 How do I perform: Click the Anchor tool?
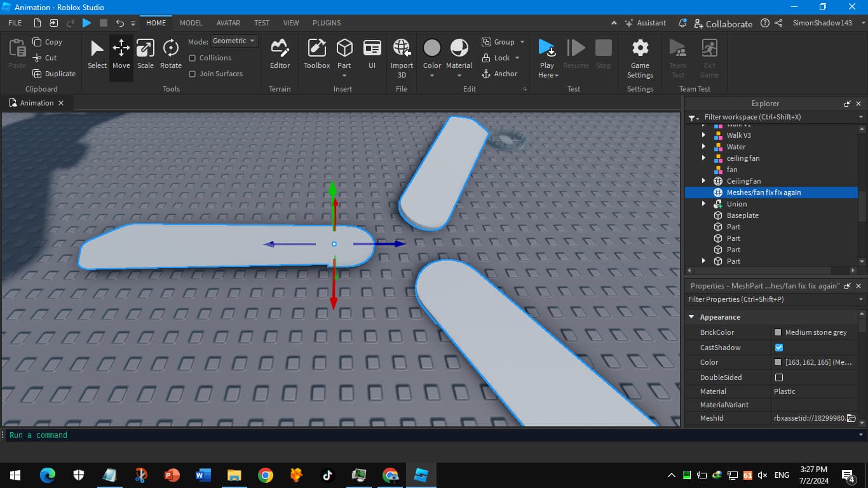[x=499, y=74]
